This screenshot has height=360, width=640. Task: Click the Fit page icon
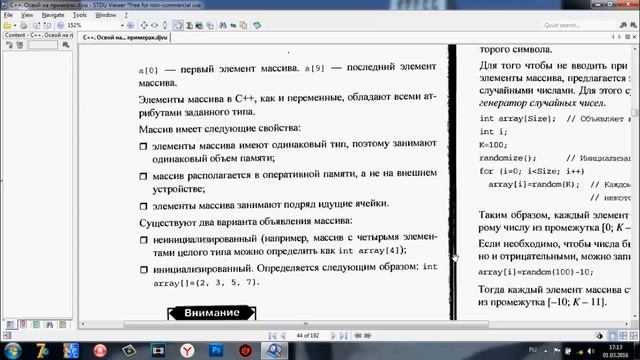tap(144, 25)
